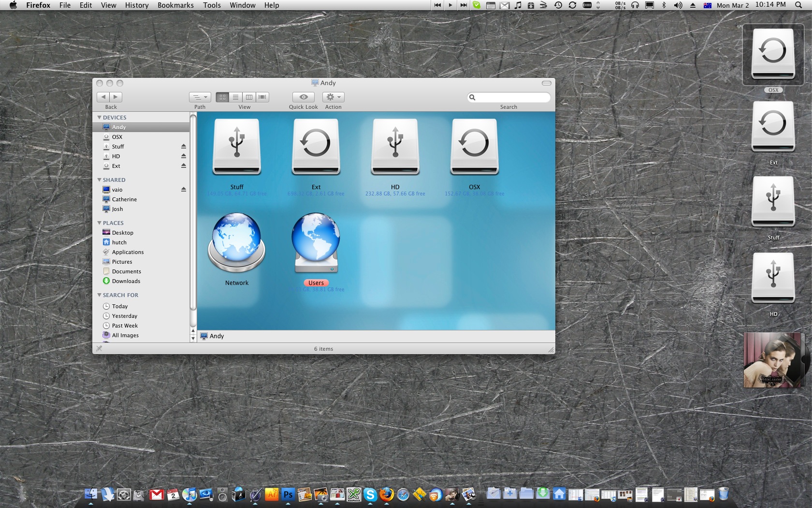812x508 pixels.
Task: Play music with the menu bar play button
Action: [450, 5]
